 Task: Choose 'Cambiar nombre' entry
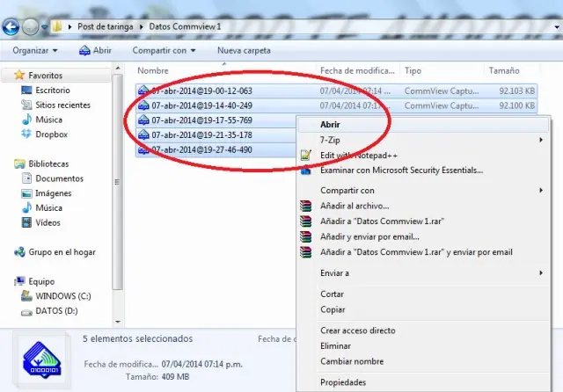pos(424,361)
